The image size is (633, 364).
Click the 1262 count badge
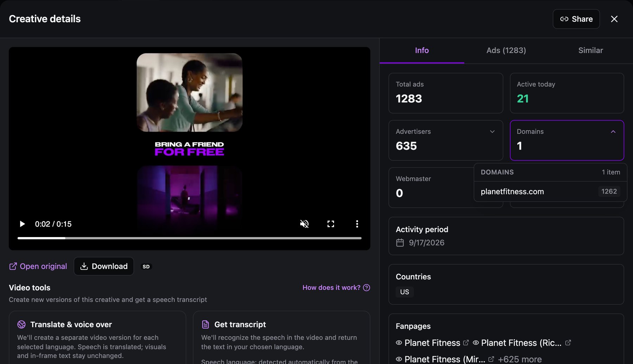tap(609, 191)
